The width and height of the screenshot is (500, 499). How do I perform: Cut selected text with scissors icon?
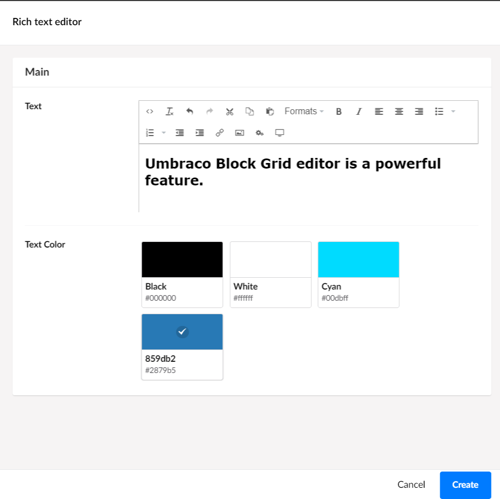230,111
